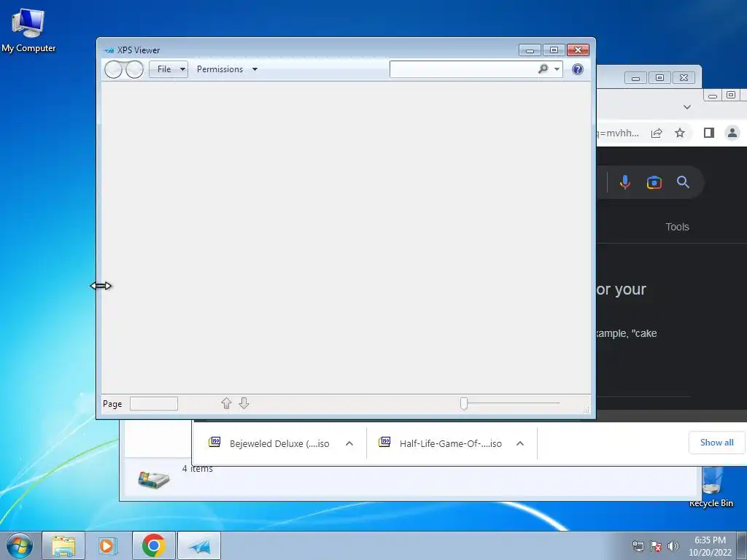747x560 pixels.
Task: Click the Page number input field
Action: (154, 404)
